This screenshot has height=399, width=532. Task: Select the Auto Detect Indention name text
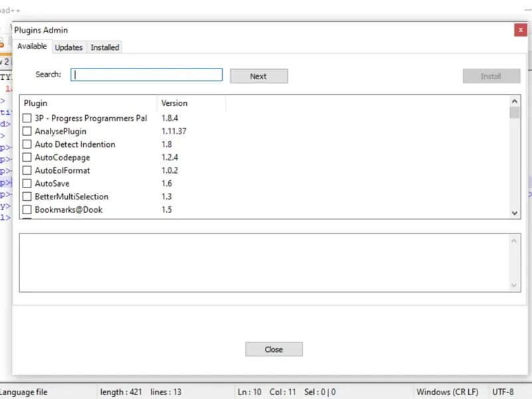click(x=75, y=144)
